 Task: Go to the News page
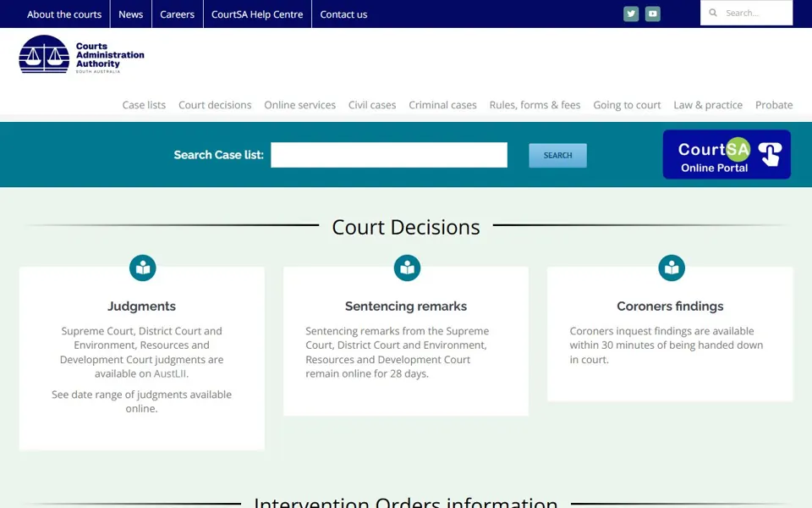(x=130, y=14)
